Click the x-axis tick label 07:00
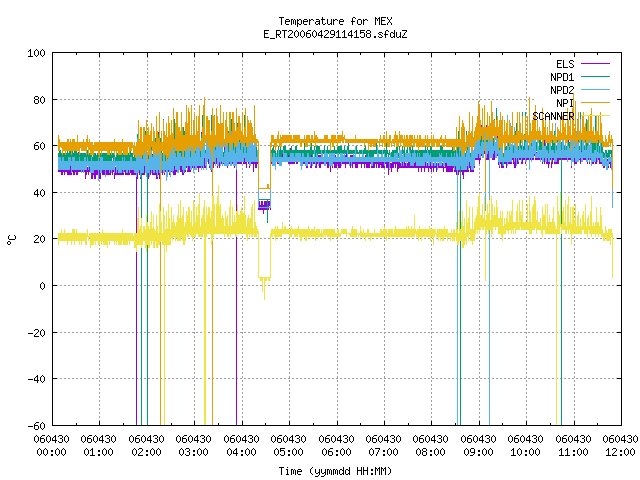Screen dimensions: 640x480 click(x=383, y=452)
